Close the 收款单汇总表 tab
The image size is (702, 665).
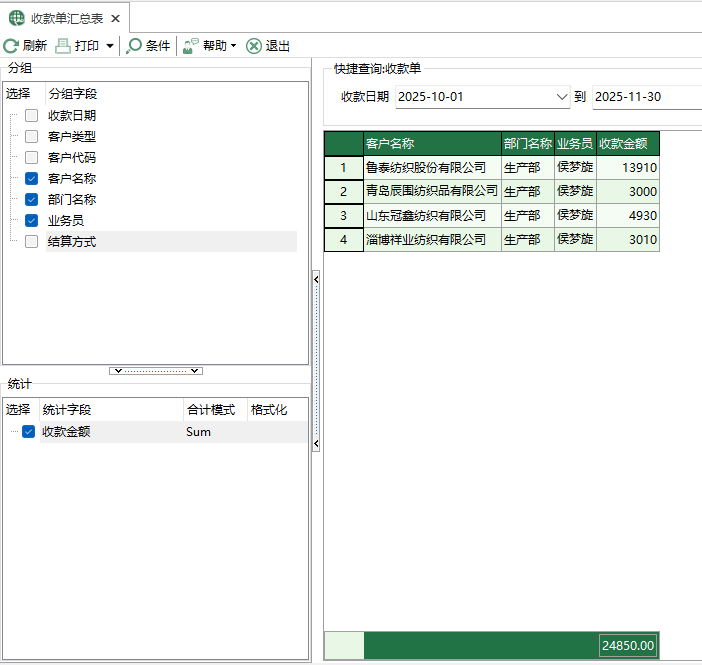(x=116, y=18)
